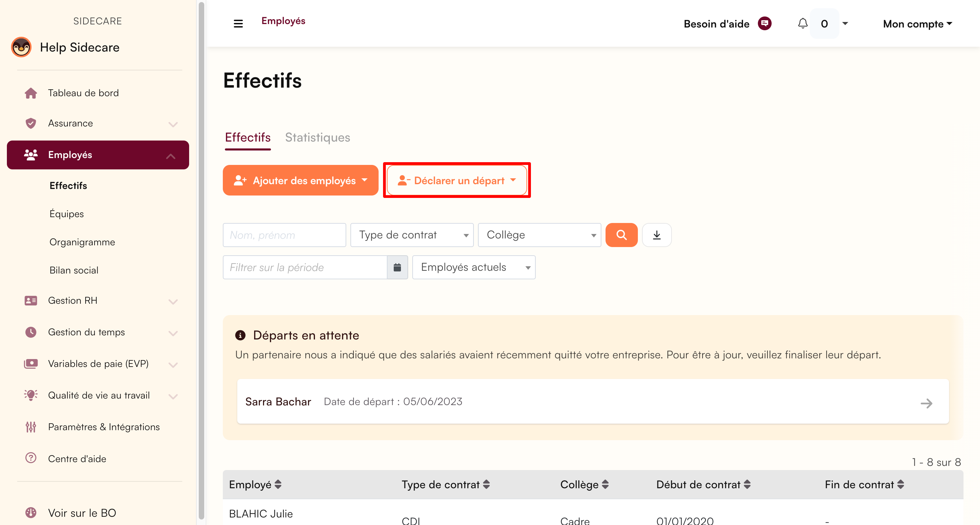Open Sarra Bachar departure arrow
980x525 pixels.
(926, 403)
